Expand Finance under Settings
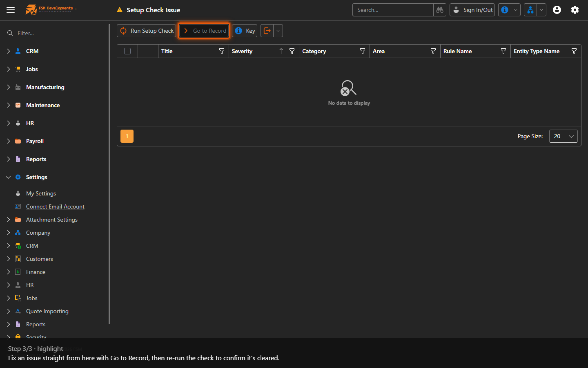 tap(8, 272)
